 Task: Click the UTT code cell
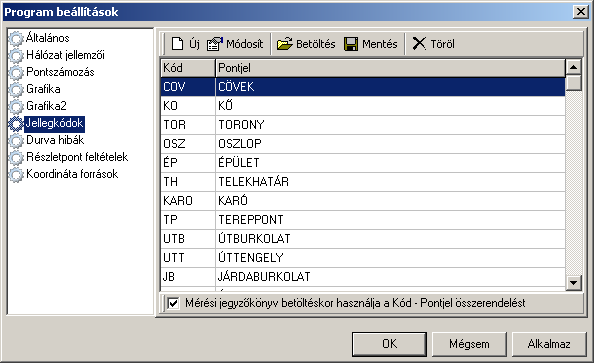188,258
